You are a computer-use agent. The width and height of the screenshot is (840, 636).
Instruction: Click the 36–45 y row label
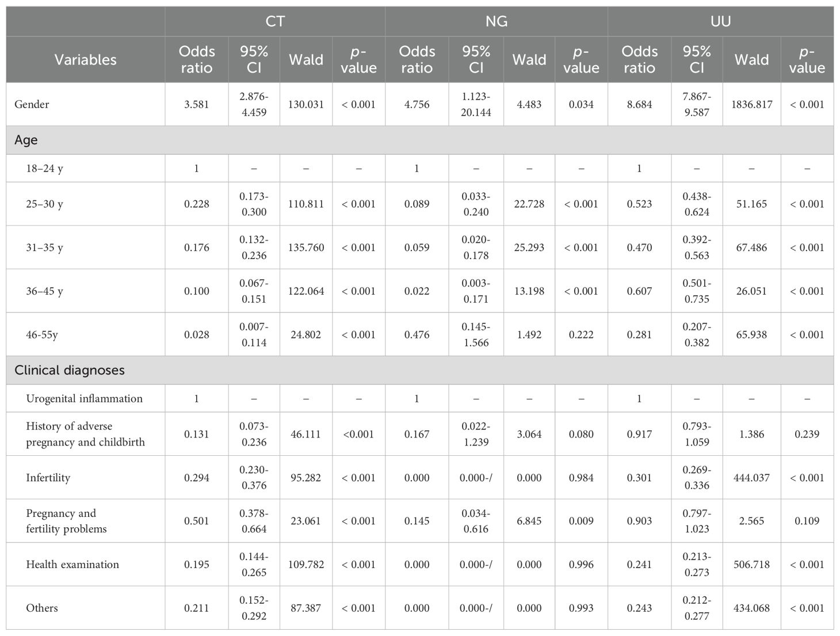[x=44, y=291]
